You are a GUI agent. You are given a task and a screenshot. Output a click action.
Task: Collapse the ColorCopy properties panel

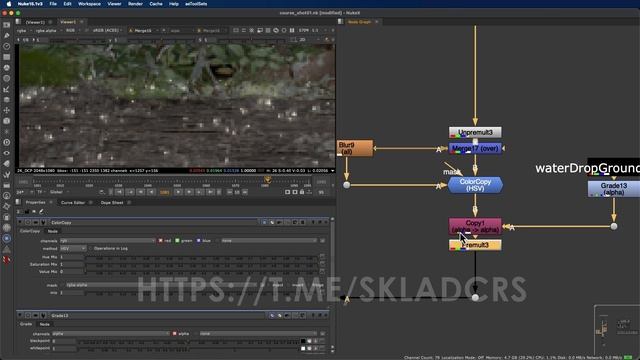[x=20, y=222]
